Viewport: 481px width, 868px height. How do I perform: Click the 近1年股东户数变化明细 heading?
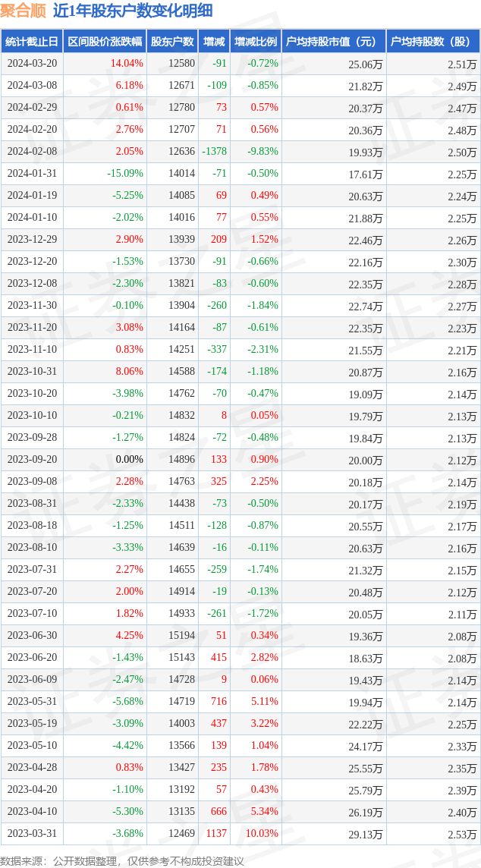pyautogui.click(x=133, y=11)
